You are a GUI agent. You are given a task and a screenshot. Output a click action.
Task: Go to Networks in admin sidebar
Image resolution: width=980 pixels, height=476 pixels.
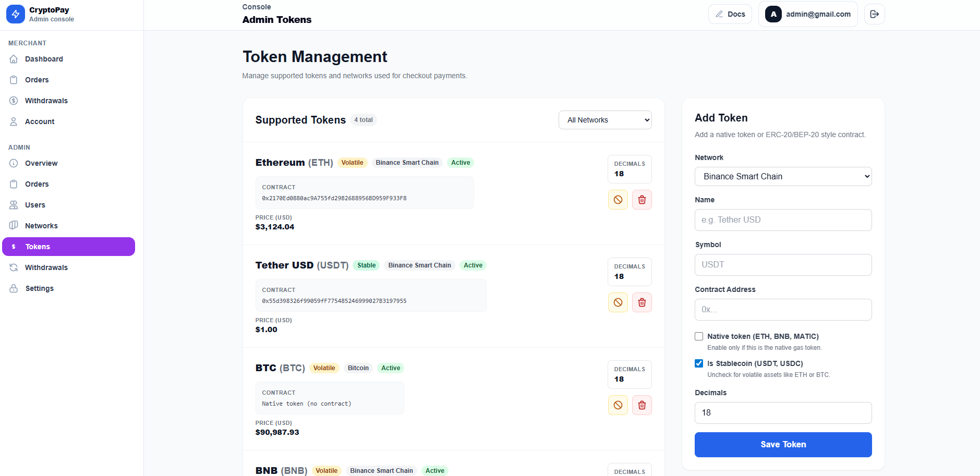pos(41,226)
